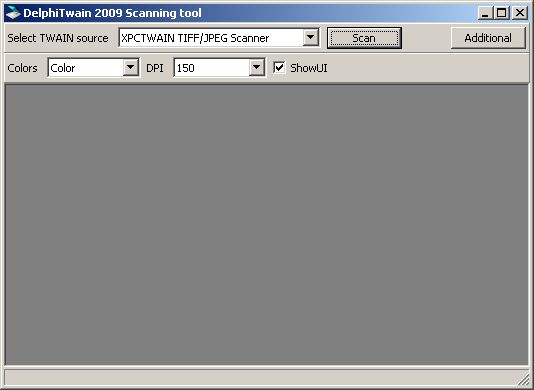
Task: Open the Colors dropdown arrow
Action: [131, 67]
